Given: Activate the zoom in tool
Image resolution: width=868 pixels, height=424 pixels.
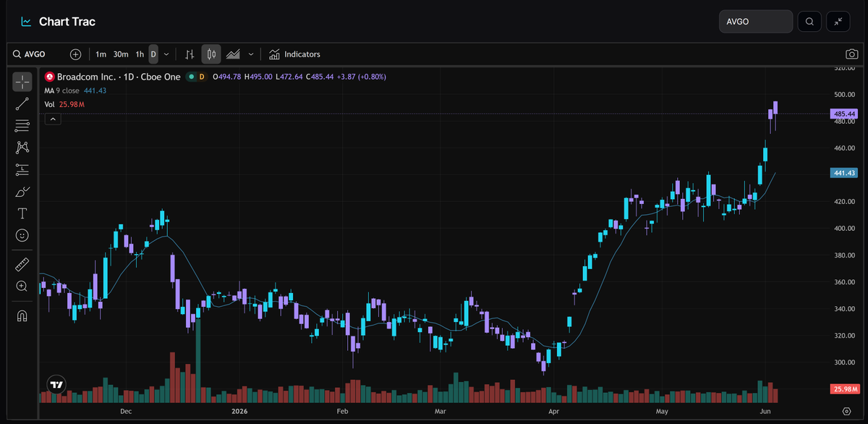Looking at the screenshot, I should (22, 286).
